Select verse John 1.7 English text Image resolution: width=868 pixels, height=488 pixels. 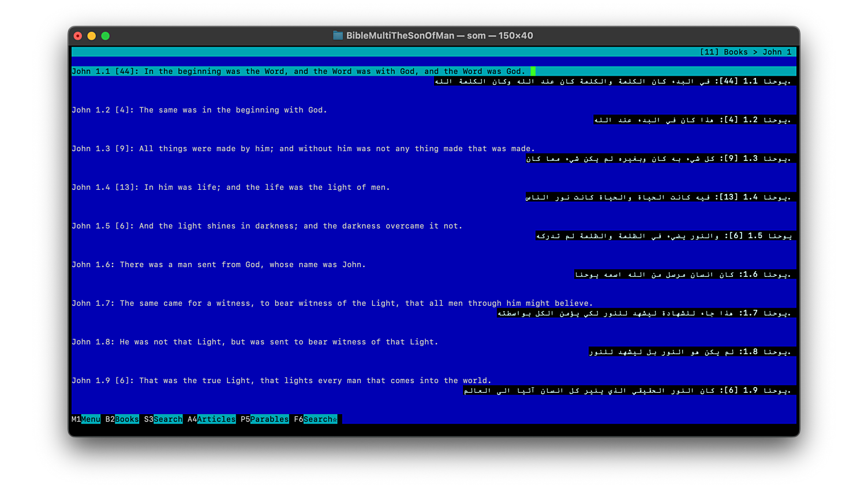332,303
